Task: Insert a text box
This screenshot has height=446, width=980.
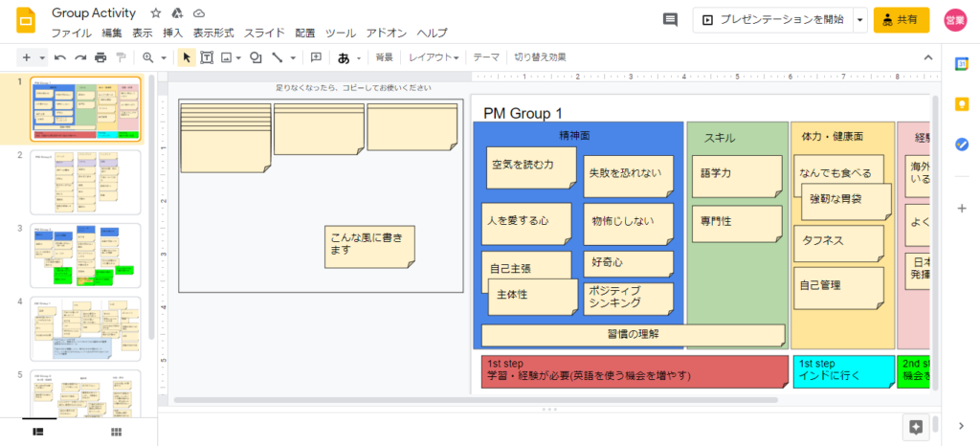Action: click(207, 57)
